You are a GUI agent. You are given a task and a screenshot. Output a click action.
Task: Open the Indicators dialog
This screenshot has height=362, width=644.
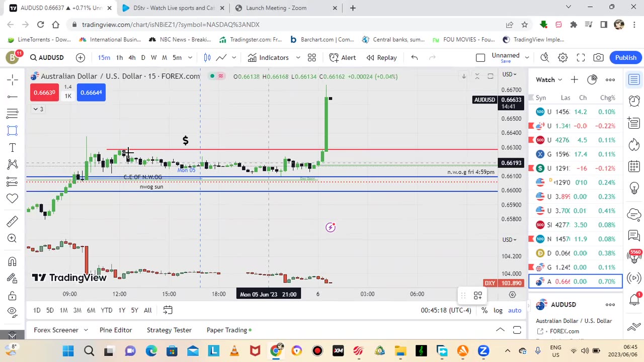point(268,57)
